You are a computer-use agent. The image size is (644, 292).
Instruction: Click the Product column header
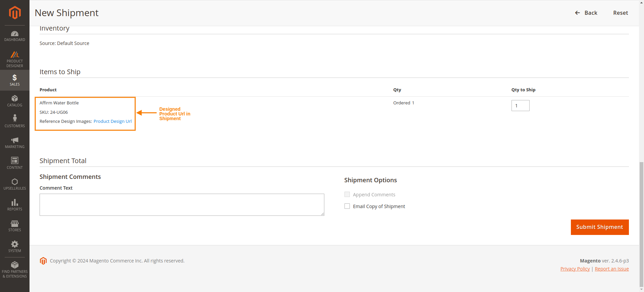pyautogui.click(x=48, y=90)
